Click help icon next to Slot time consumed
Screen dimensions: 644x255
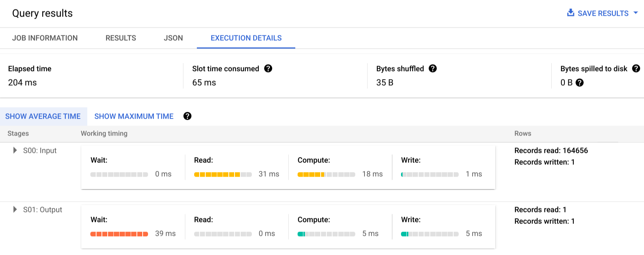pyautogui.click(x=268, y=68)
